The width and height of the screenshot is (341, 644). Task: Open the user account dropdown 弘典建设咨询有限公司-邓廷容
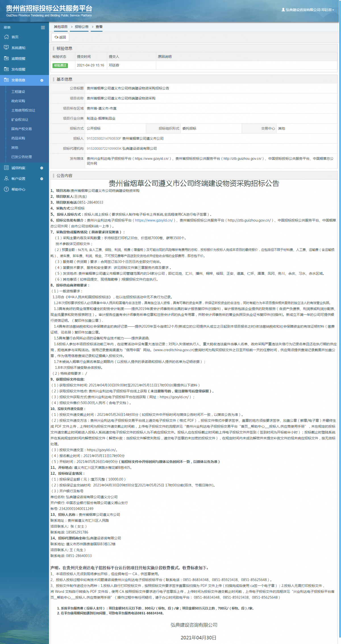pos(308,10)
